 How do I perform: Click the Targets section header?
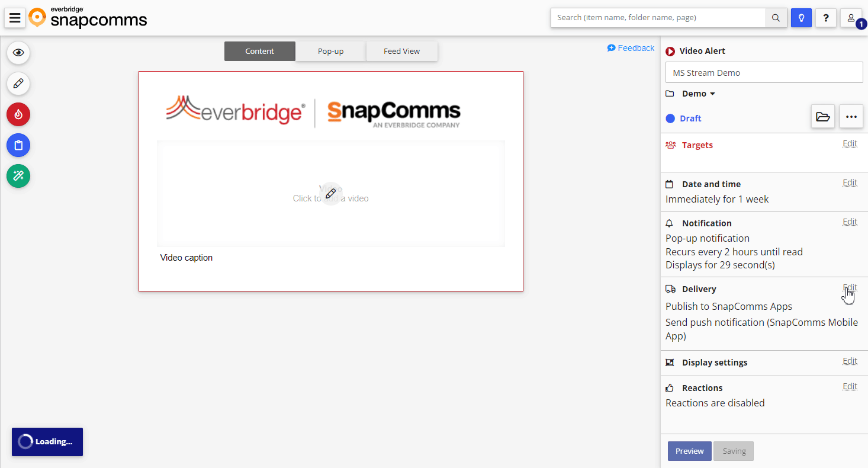(697, 145)
